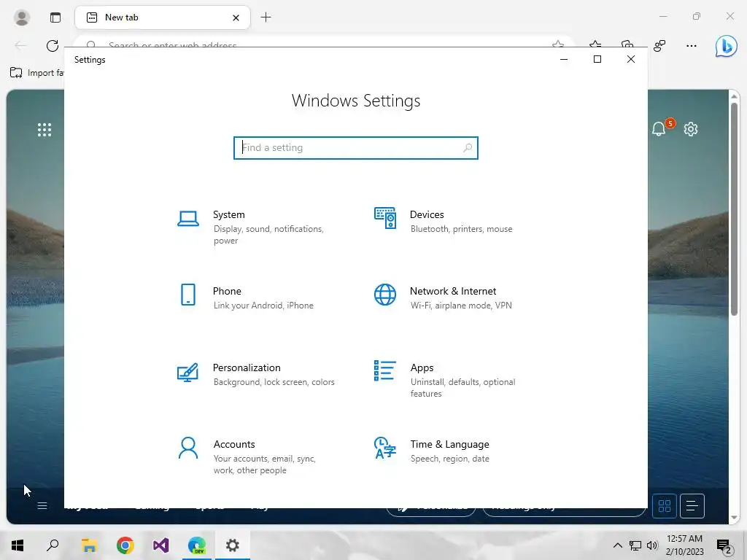The width and height of the screenshot is (747, 560).
Task: Open the feed hamburger menu in Edge
Action: (x=42, y=506)
